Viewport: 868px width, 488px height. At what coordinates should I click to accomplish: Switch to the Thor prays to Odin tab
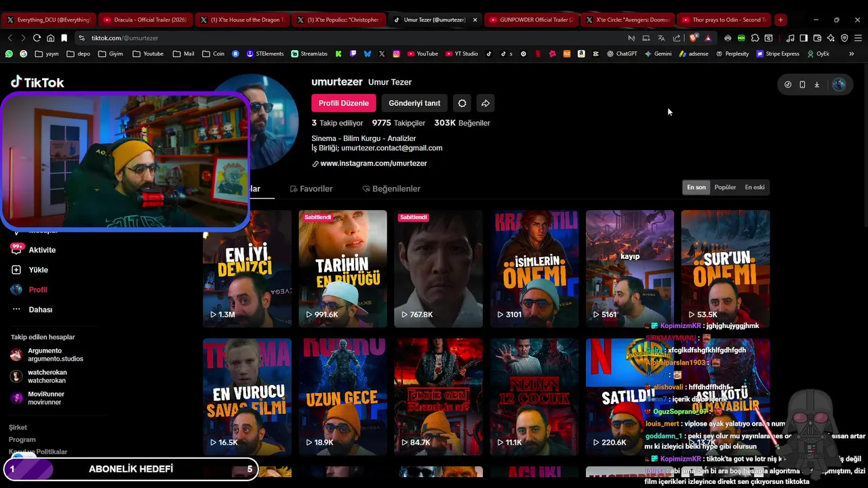tap(724, 20)
